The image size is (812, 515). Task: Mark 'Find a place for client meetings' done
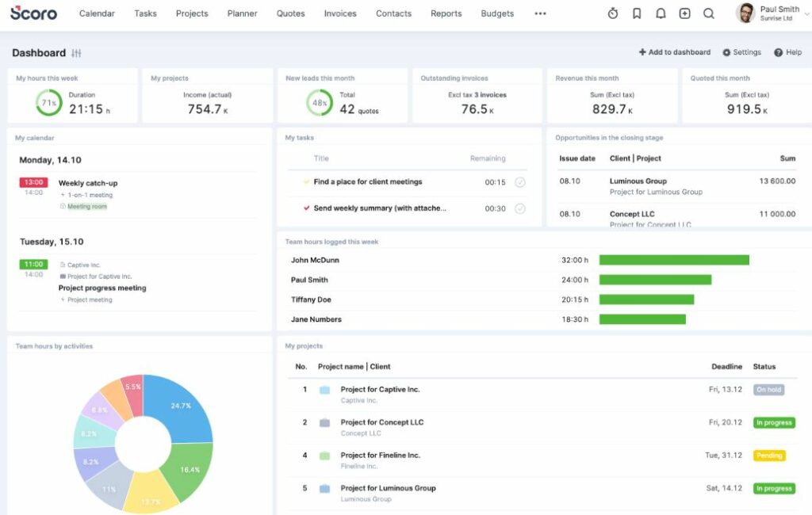520,182
